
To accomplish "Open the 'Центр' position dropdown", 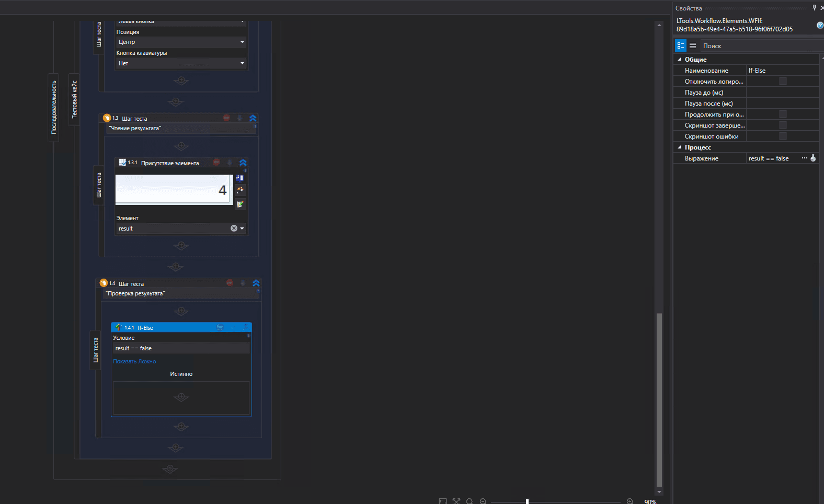I will pyautogui.click(x=181, y=42).
